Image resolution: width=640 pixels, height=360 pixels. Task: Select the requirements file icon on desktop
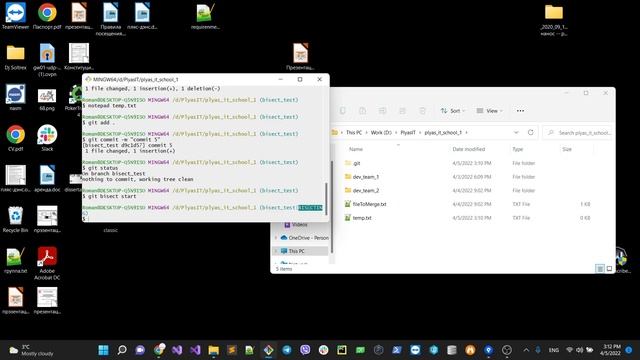pyautogui.click(x=205, y=16)
